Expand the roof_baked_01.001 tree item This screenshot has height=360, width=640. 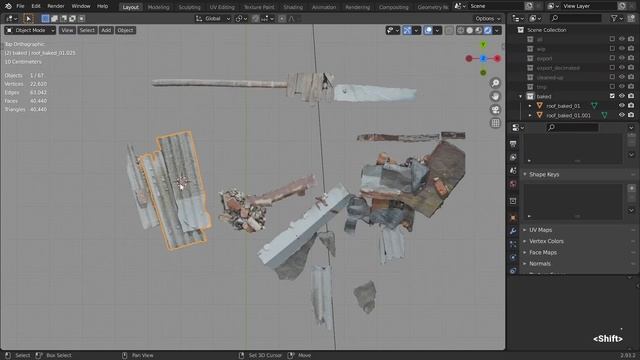click(x=530, y=116)
